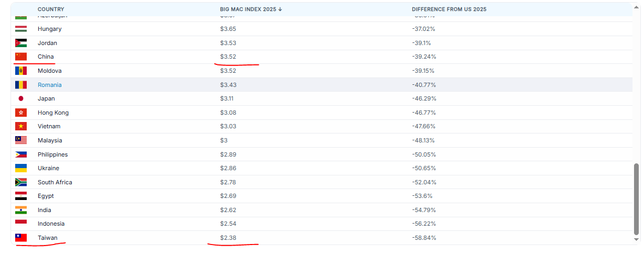Select the Hungary country name
Screen dimensions: 644x255
point(49,29)
